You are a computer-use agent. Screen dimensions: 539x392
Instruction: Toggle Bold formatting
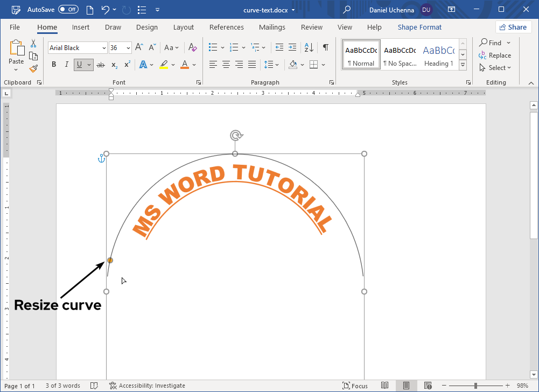click(53, 65)
